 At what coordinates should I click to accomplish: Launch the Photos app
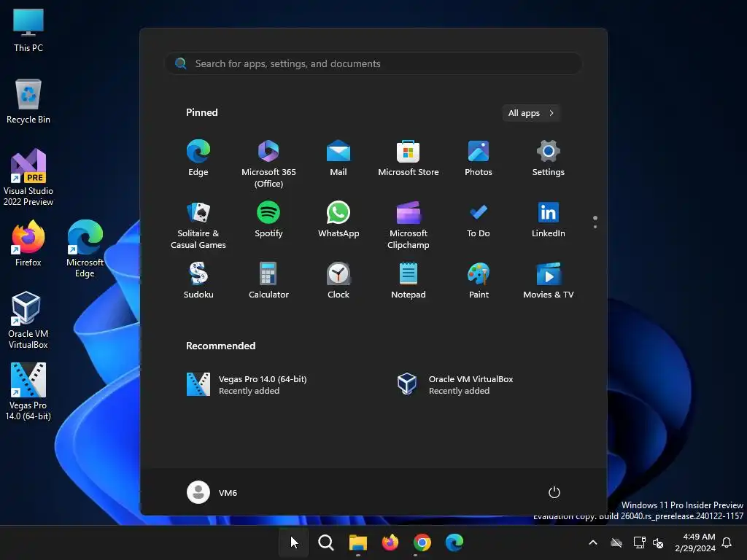pos(479,158)
